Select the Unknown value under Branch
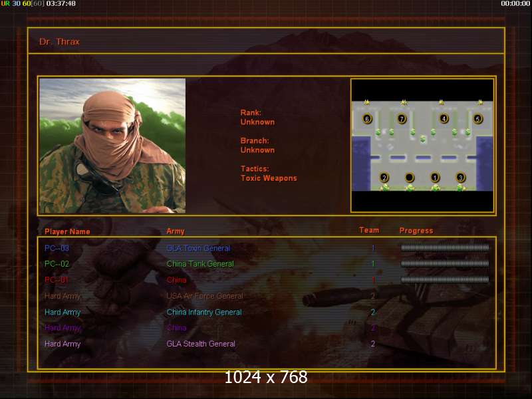 [257, 150]
